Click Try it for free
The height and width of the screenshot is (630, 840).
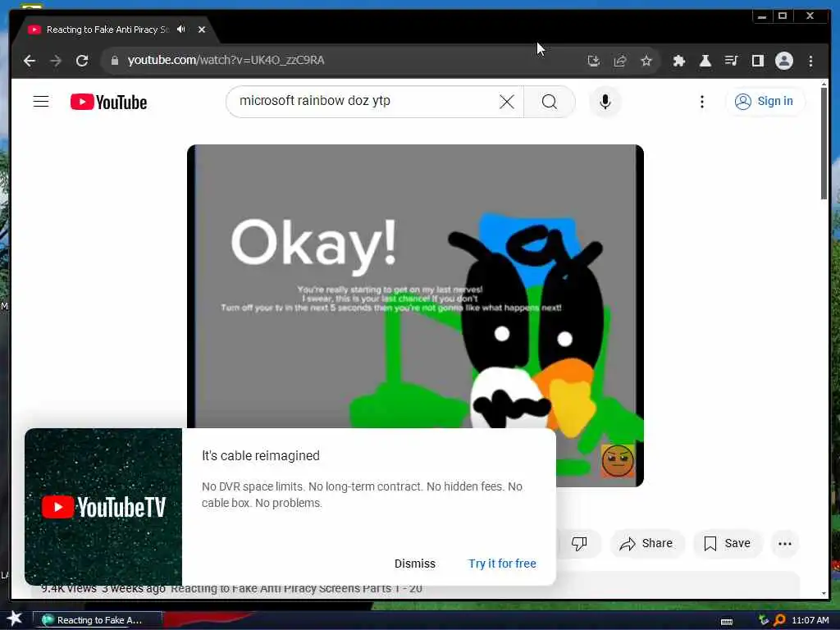click(502, 564)
